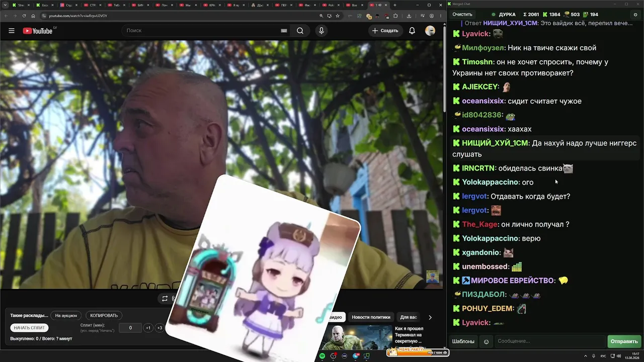Open Spotify from the taskbar
The height and width of the screenshot is (362, 644).
(x=323, y=356)
